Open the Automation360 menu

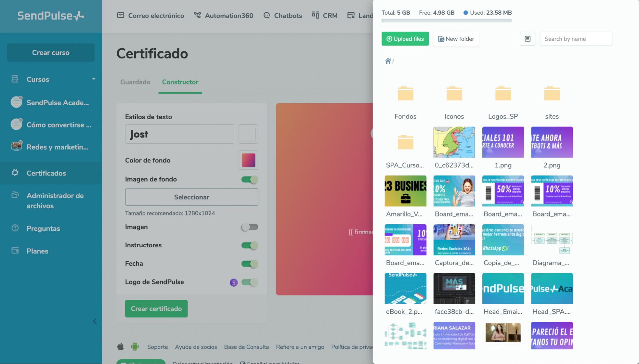point(223,15)
